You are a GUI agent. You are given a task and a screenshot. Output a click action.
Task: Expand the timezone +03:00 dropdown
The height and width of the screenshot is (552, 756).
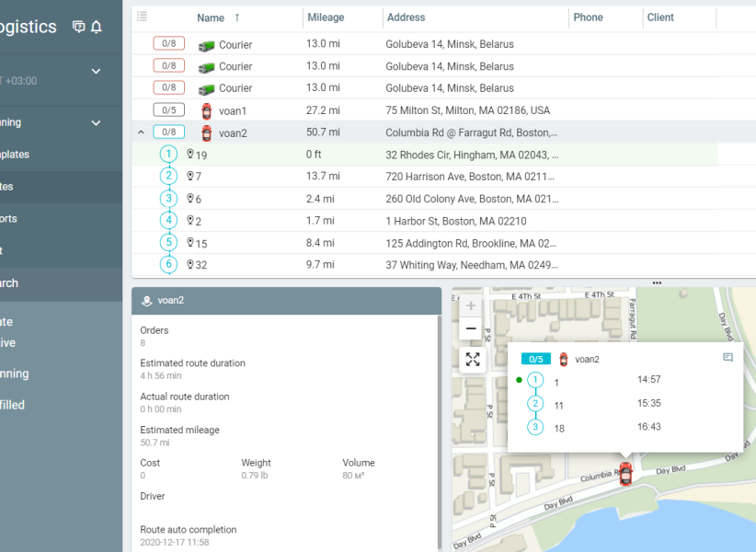tap(96, 72)
